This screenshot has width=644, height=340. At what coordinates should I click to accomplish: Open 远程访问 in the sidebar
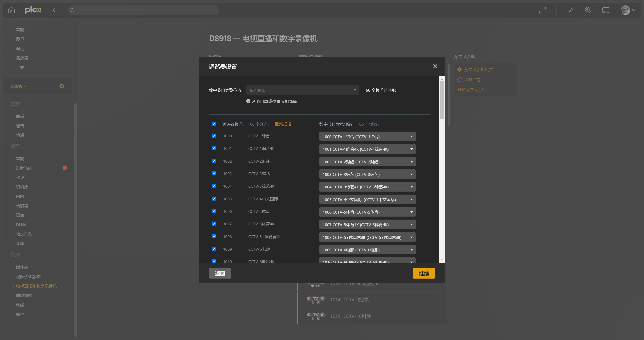point(24,168)
